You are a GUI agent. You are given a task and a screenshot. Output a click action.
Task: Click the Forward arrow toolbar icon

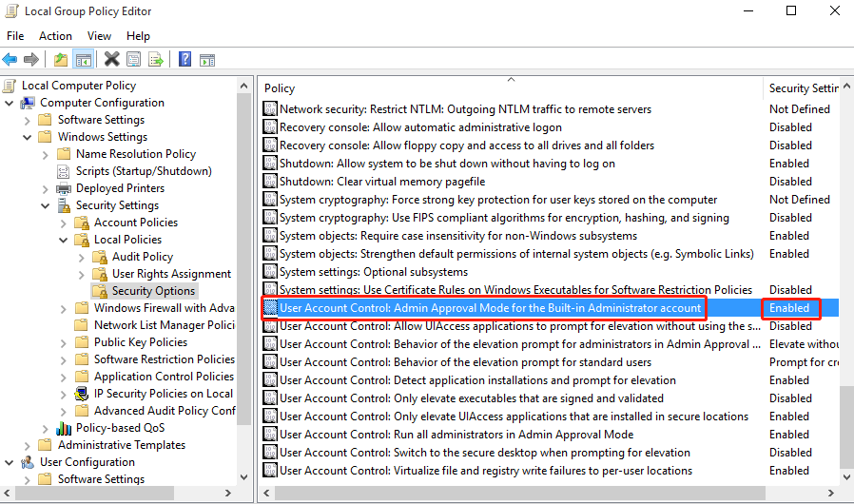point(31,59)
